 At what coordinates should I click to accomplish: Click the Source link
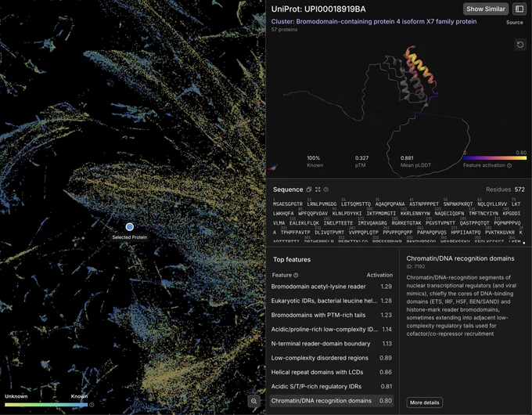[514, 23]
